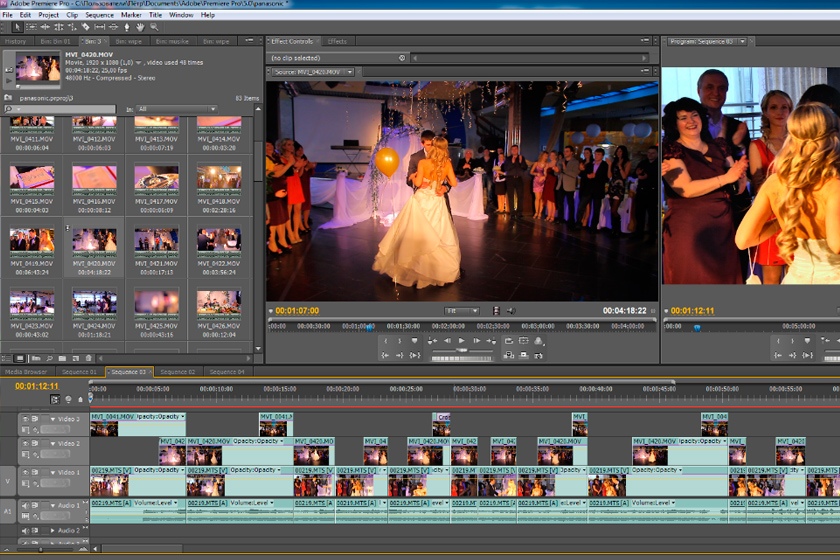Screen dimensions: 840x560
Task: Hide the Video 2 track output
Action: 25,443
